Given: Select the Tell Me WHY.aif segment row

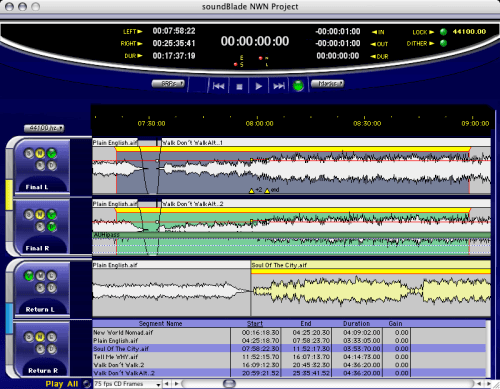Looking at the screenshot, I should pos(289,357).
